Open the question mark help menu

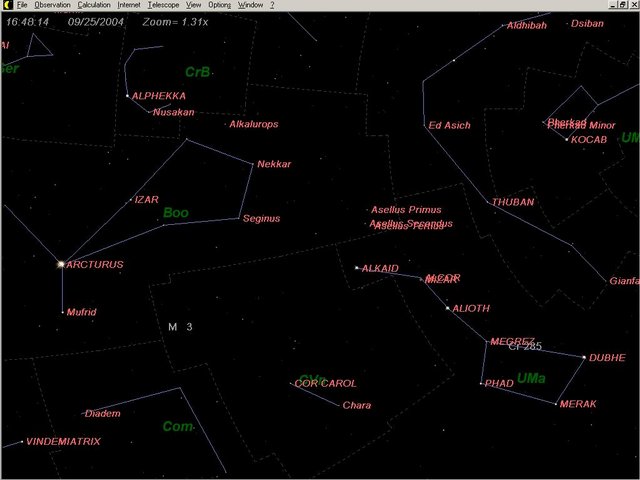(x=272, y=5)
